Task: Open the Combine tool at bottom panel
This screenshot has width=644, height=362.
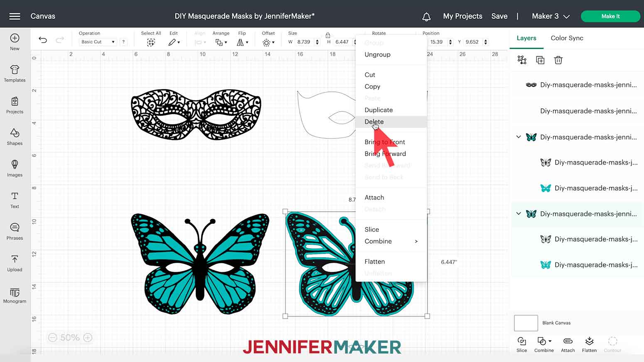Action: (544, 345)
